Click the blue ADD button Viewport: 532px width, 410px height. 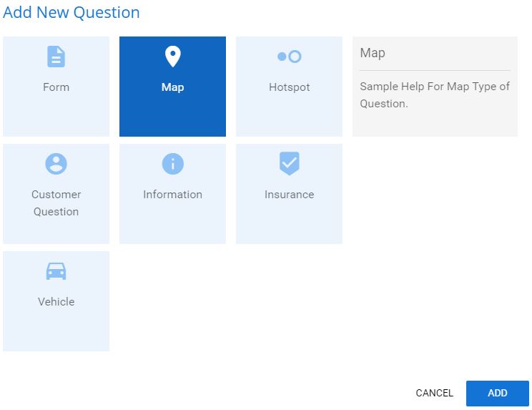pos(498,394)
